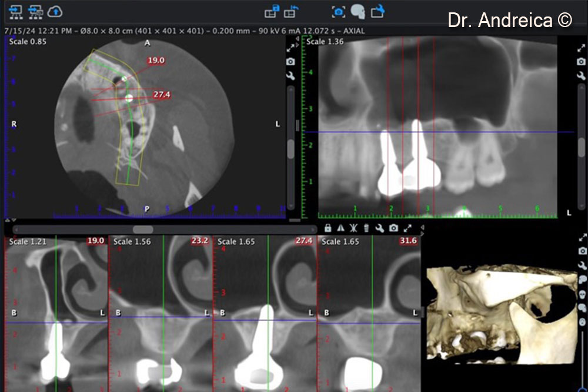Viewport: 588px width, 392px height.
Task: Expand cross-sections panel with diagonal arrows icon
Action: click(407, 228)
